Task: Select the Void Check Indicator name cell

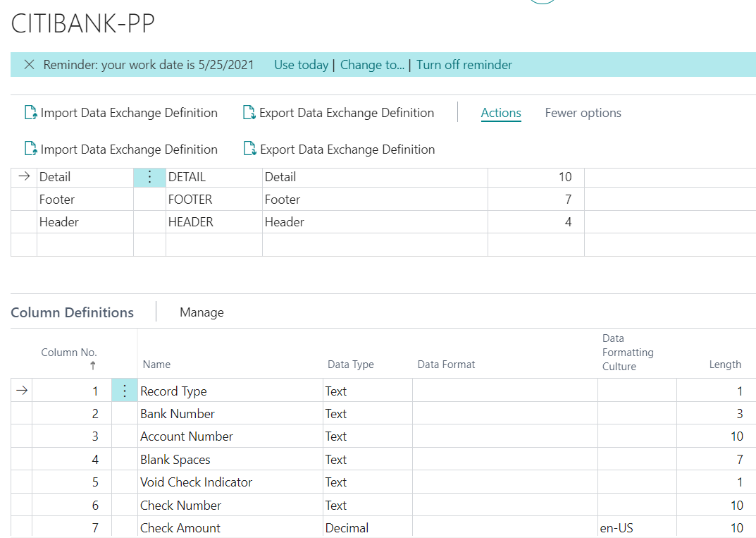Action: (230, 482)
